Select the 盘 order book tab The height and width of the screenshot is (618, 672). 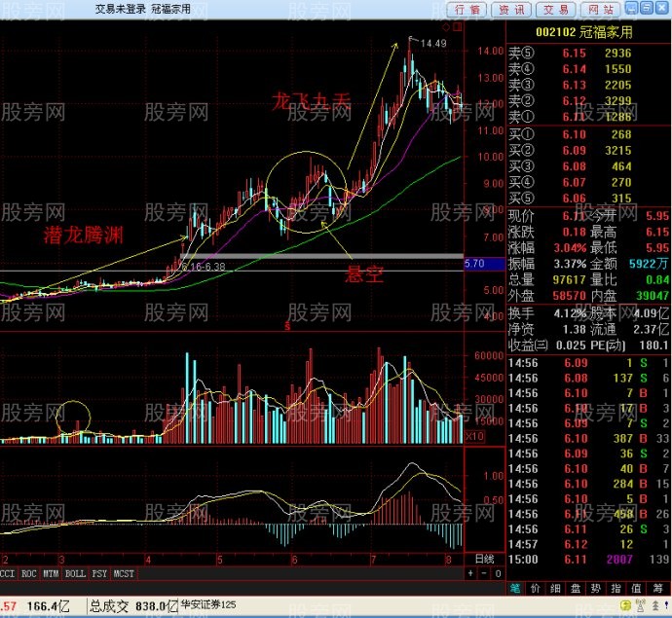[x=576, y=589]
